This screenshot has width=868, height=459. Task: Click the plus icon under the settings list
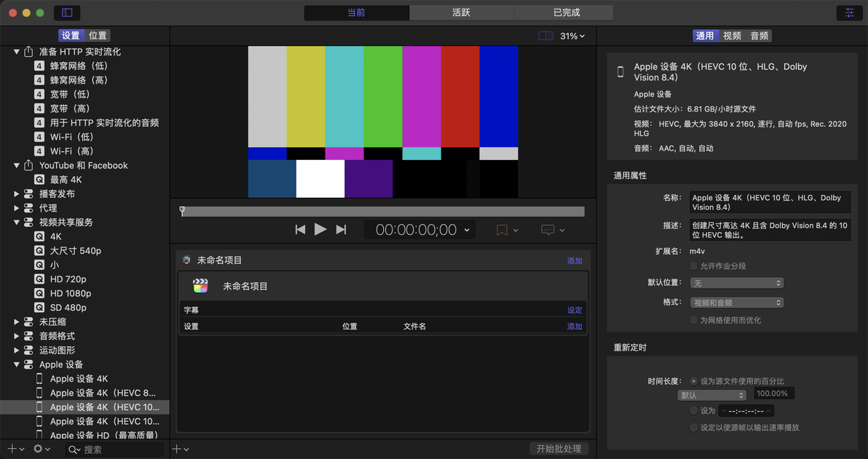click(x=12, y=449)
